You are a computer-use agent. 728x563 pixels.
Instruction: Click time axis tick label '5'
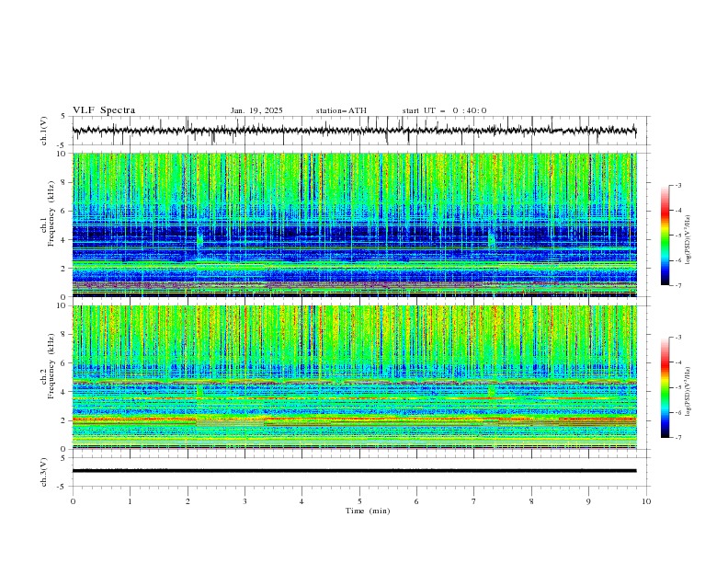tap(359, 501)
